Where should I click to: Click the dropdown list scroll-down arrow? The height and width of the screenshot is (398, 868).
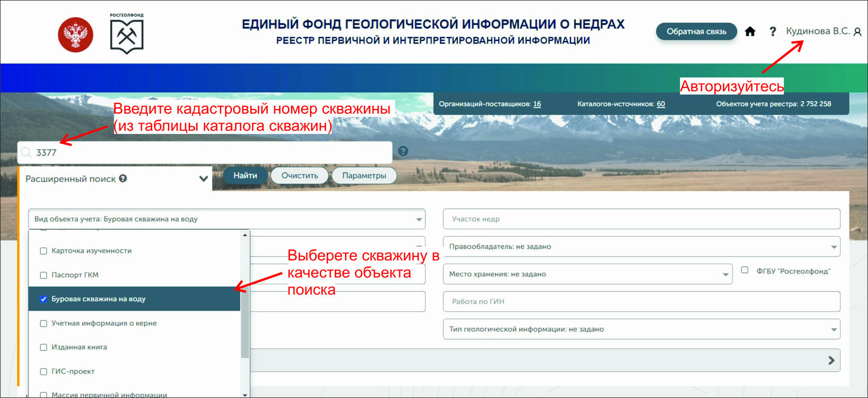click(245, 394)
